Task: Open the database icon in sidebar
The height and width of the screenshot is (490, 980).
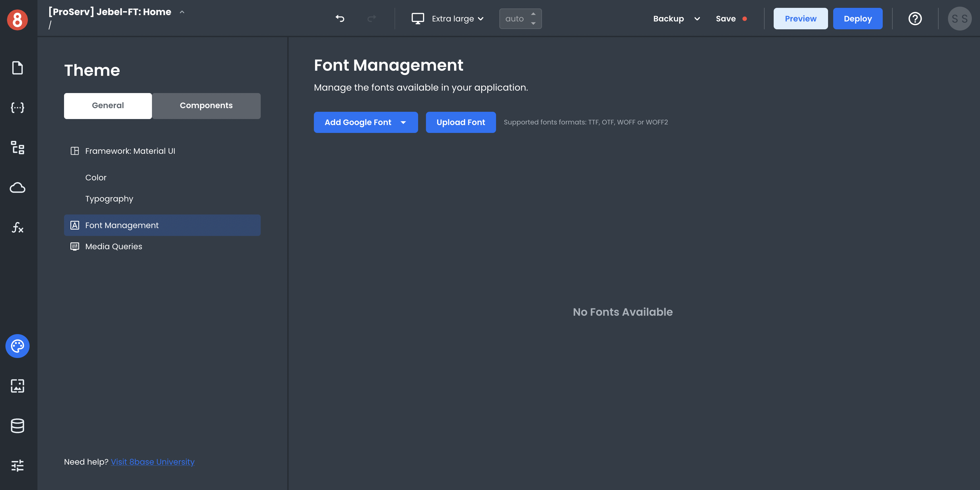Action: pyautogui.click(x=18, y=426)
